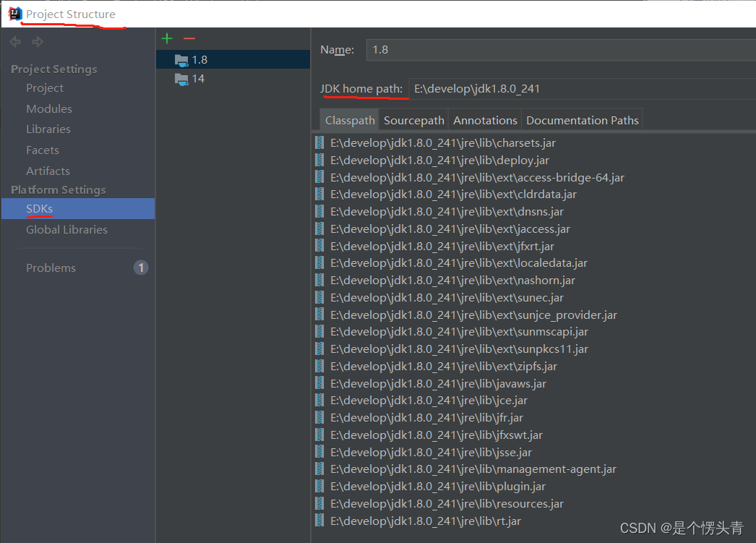Select the javaws.jar classpath entry
This screenshot has width=756, height=543.
[x=438, y=384]
